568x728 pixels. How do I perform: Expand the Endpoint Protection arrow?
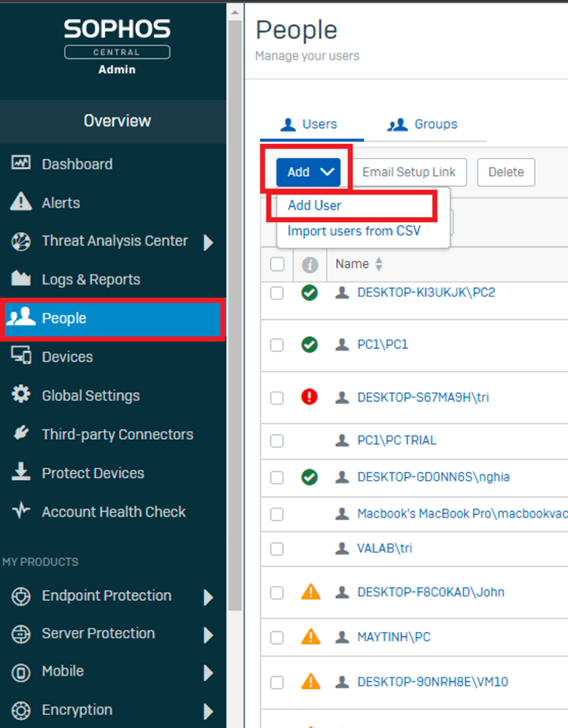[208, 597]
